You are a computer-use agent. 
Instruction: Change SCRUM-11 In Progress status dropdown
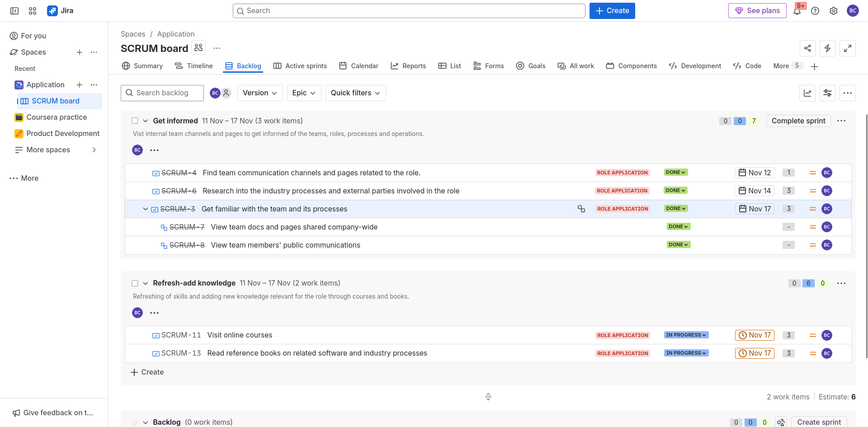(686, 335)
